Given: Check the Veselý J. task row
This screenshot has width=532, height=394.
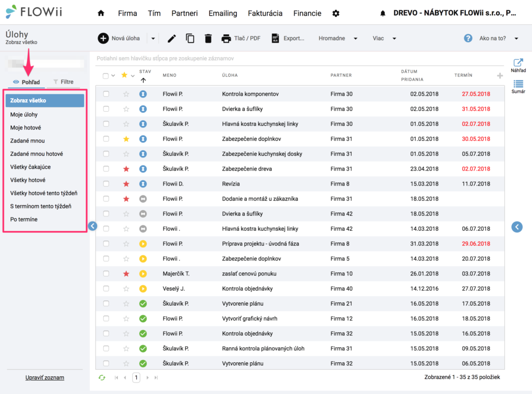Looking at the screenshot, I should tap(106, 288).
